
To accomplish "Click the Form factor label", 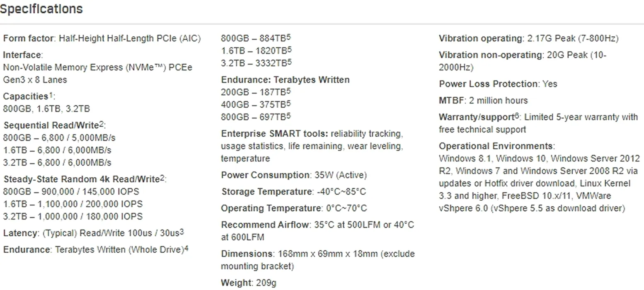I will point(29,39).
